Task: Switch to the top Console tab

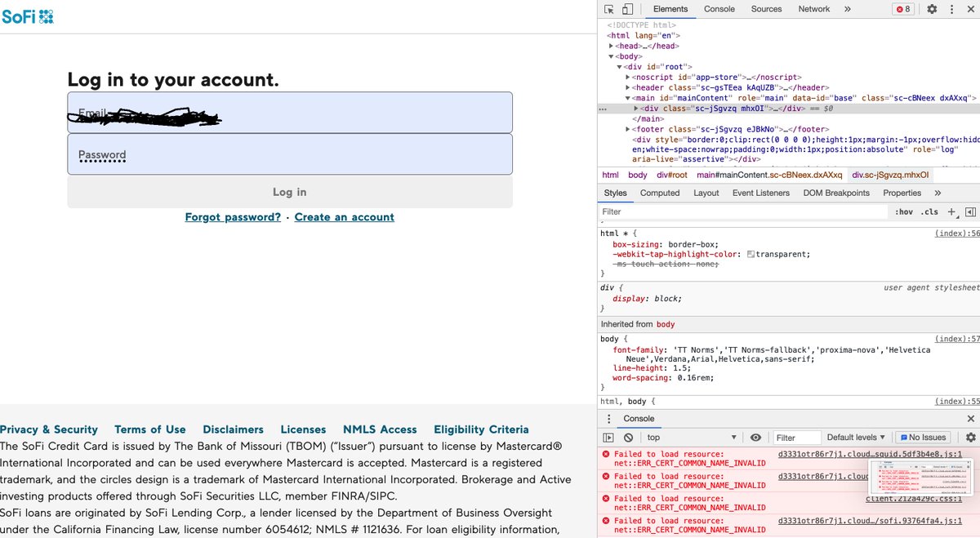Action: click(x=719, y=9)
